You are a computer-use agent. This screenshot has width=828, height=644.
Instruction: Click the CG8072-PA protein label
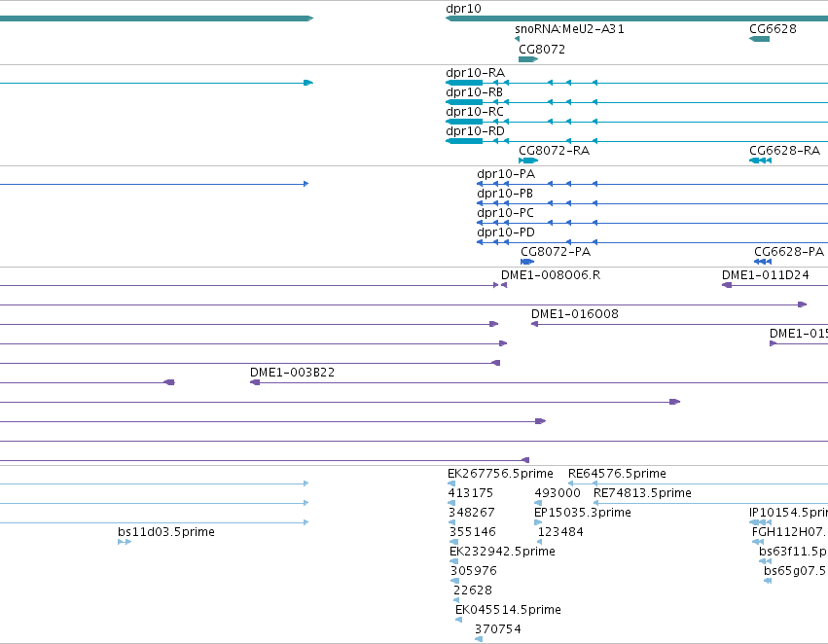point(556,252)
